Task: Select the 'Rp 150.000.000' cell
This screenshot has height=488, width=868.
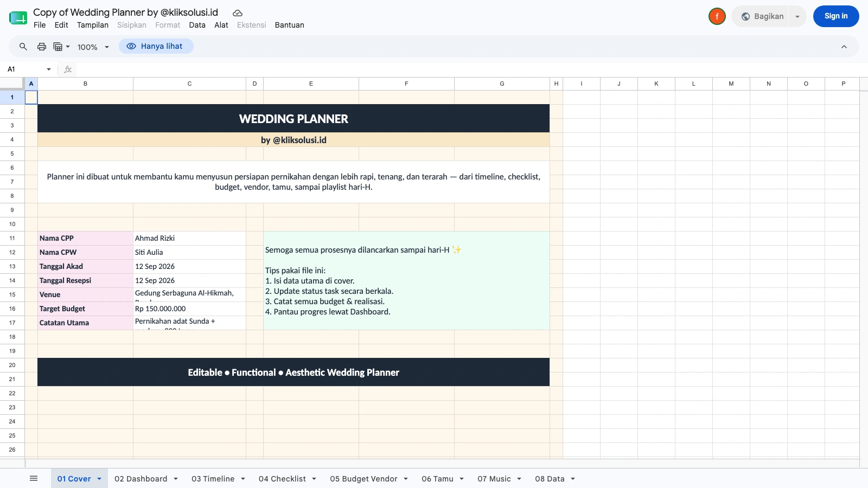Action: 190,309
